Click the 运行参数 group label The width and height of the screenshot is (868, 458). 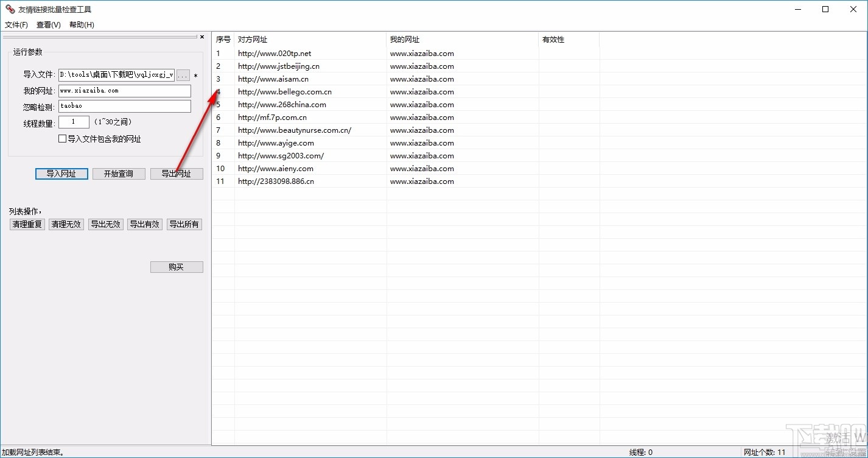coord(28,52)
